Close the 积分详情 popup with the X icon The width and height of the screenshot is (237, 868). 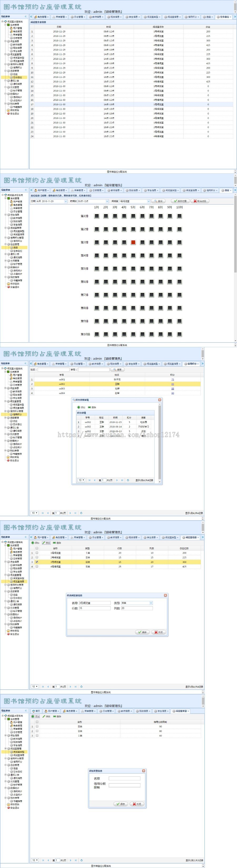pyautogui.click(x=160, y=400)
